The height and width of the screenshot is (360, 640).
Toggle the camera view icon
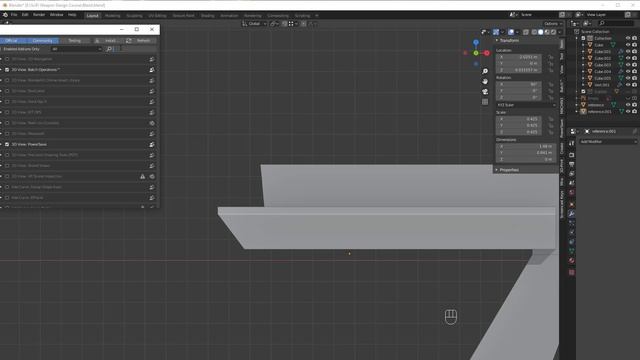pos(485,92)
